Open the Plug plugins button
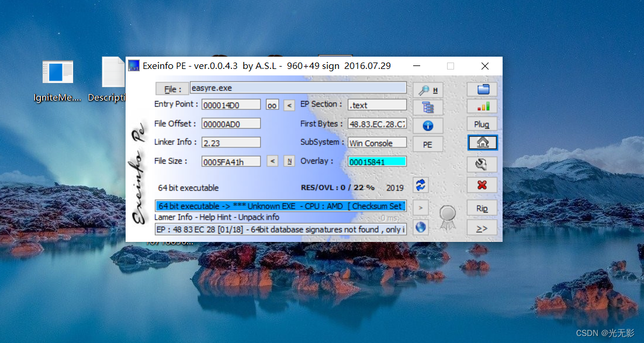644x343 pixels. [482, 124]
